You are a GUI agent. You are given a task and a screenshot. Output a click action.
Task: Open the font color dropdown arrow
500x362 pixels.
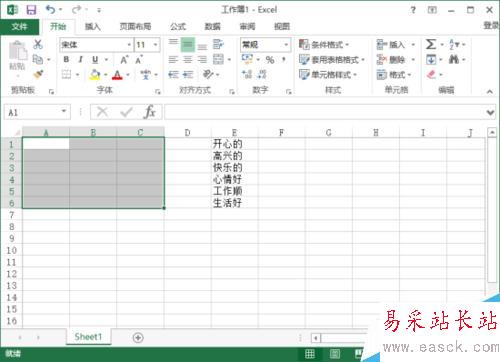click(128, 75)
